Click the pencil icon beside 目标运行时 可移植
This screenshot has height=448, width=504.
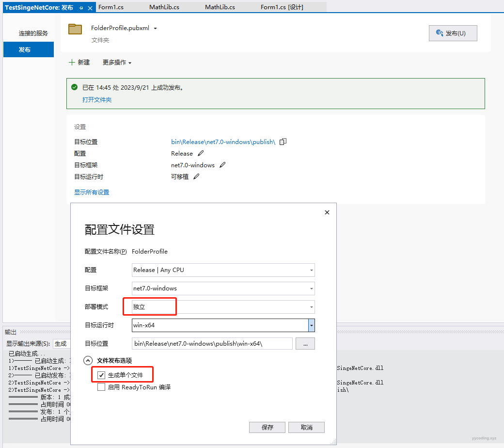(196, 177)
